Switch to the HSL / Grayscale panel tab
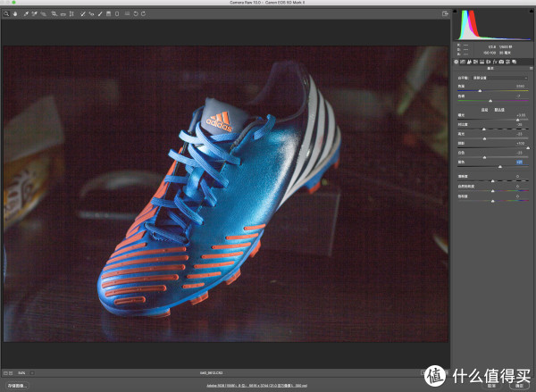Screen dimensions: 536x392 pos(475,62)
